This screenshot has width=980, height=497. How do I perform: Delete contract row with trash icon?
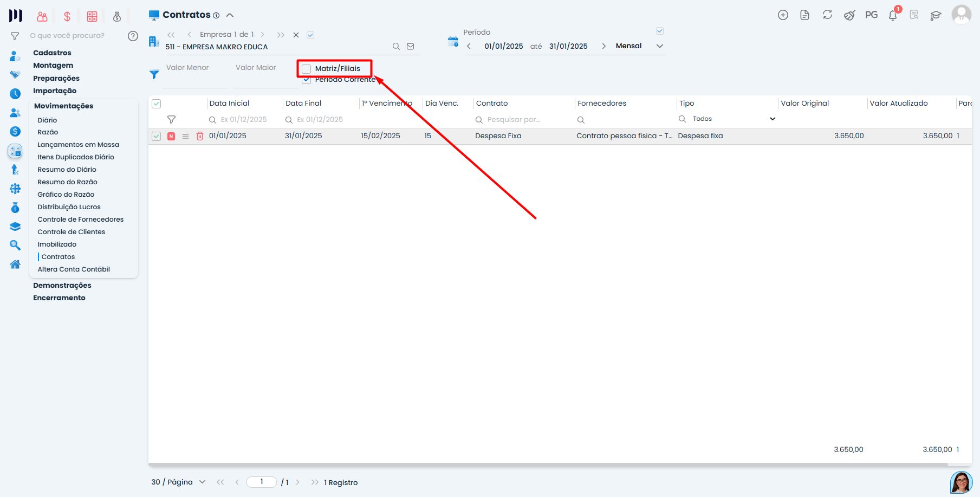pyautogui.click(x=199, y=136)
